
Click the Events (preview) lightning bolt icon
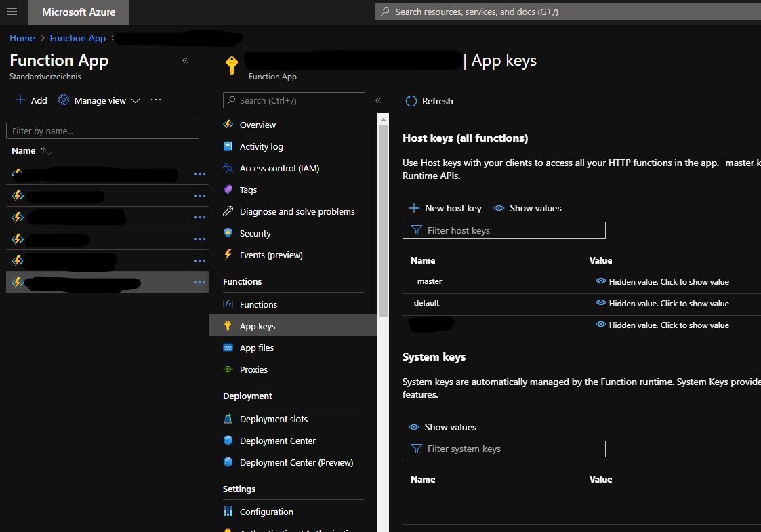point(228,254)
